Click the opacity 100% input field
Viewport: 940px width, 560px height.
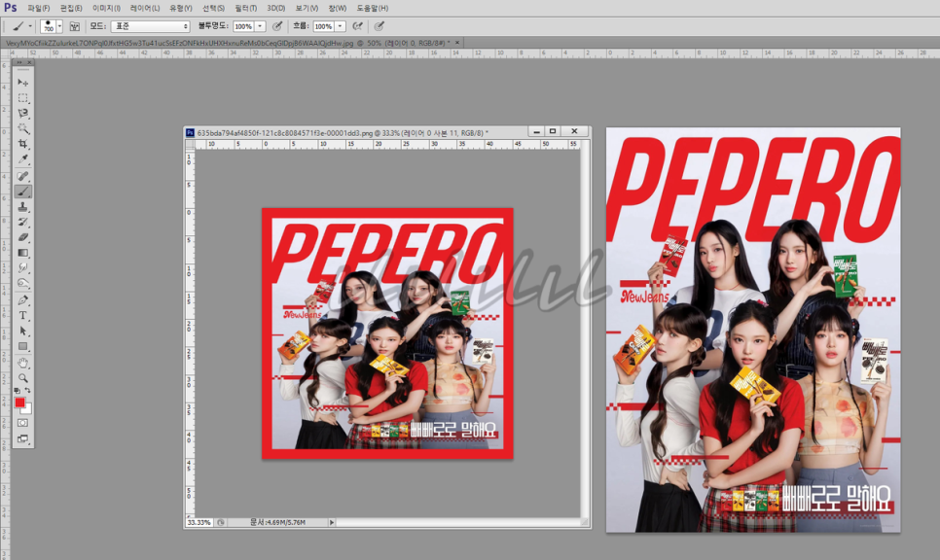[x=243, y=26]
